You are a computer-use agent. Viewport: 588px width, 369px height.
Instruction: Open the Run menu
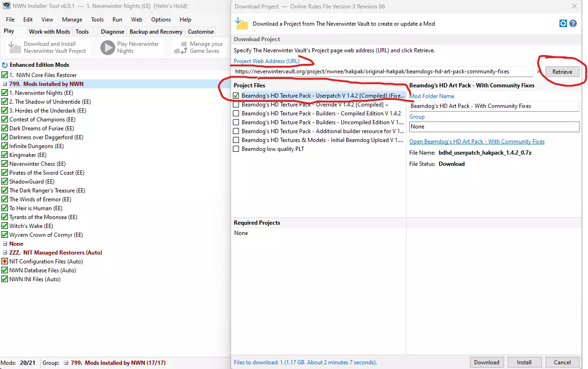117,20
